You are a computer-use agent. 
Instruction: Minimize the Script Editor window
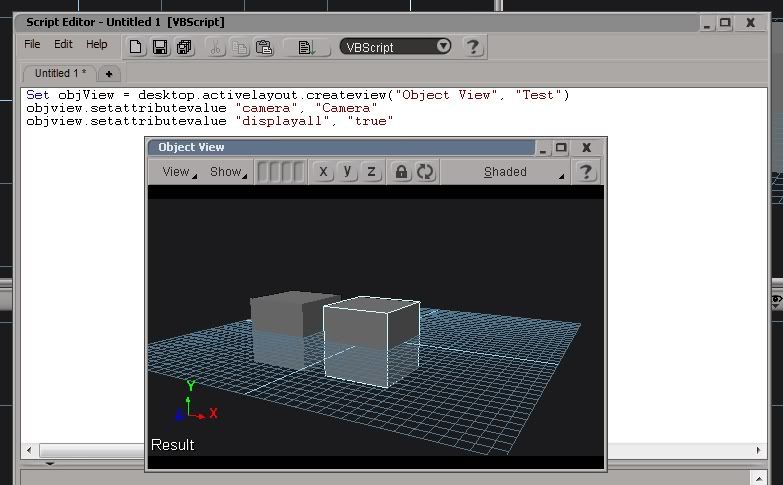click(707, 23)
